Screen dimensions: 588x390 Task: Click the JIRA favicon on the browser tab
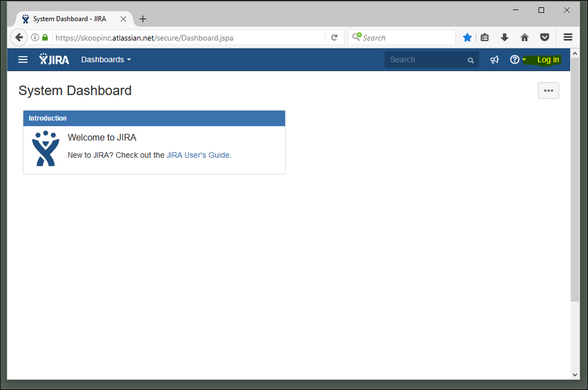click(x=25, y=19)
